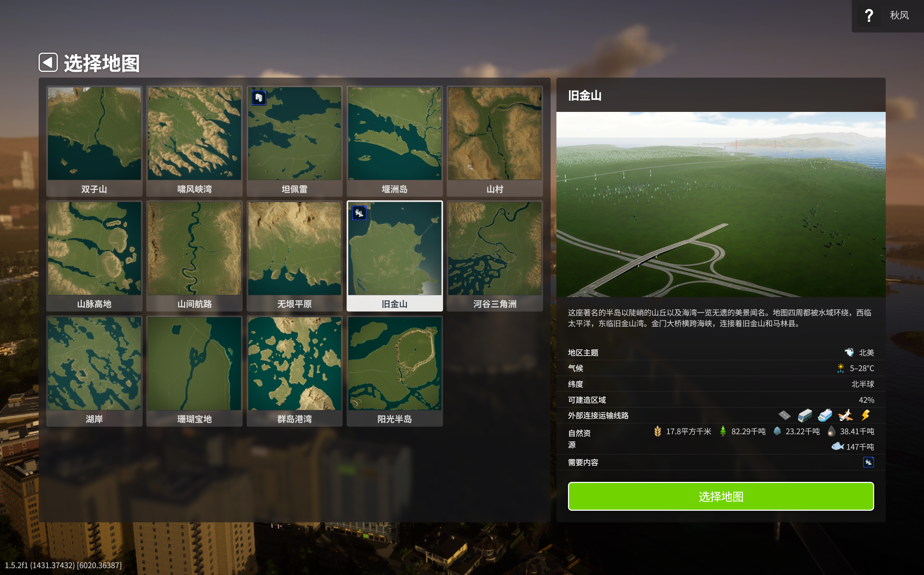
Task: Click the required content DLC icon
Action: pos(868,462)
